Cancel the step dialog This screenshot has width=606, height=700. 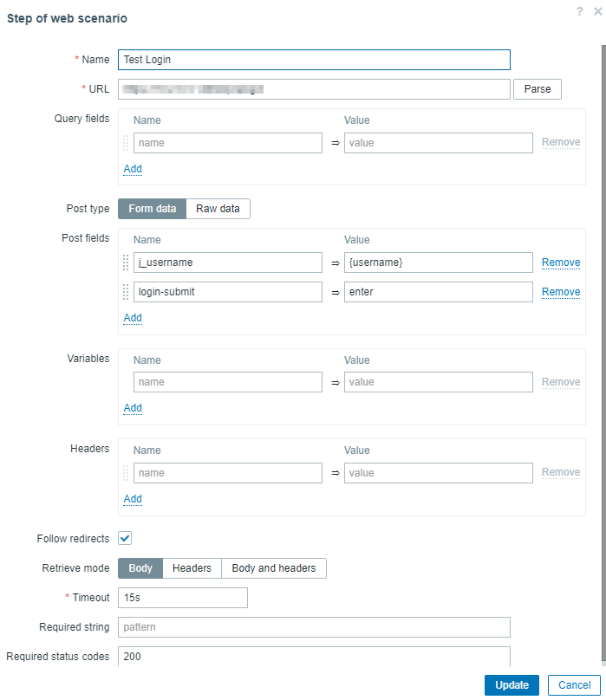(x=574, y=685)
